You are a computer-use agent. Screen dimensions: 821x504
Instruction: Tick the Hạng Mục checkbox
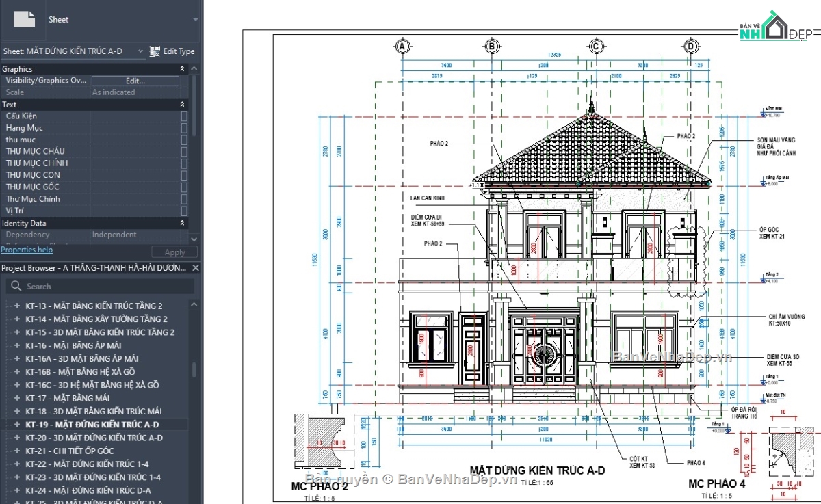click(x=184, y=128)
